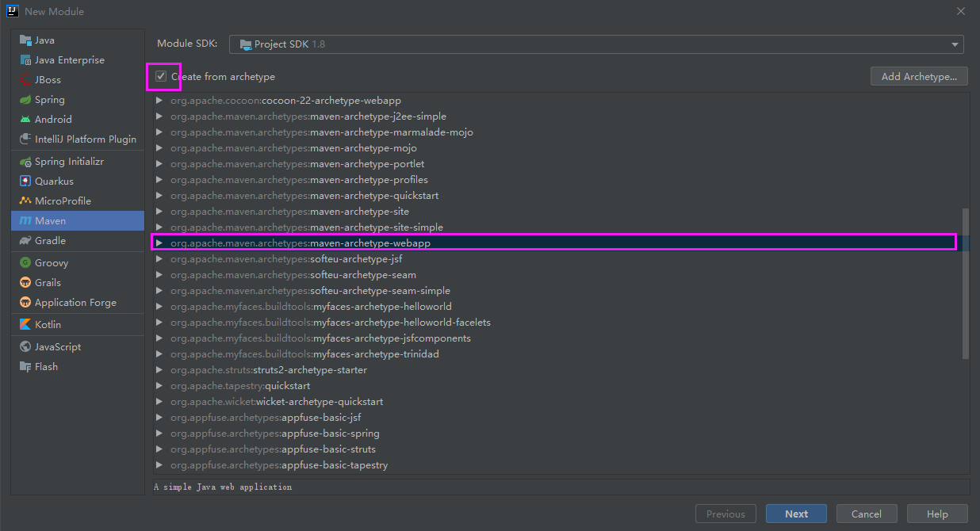The height and width of the screenshot is (531, 980).
Task: Choose the Groovy icon
Action: pyautogui.click(x=25, y=263)
